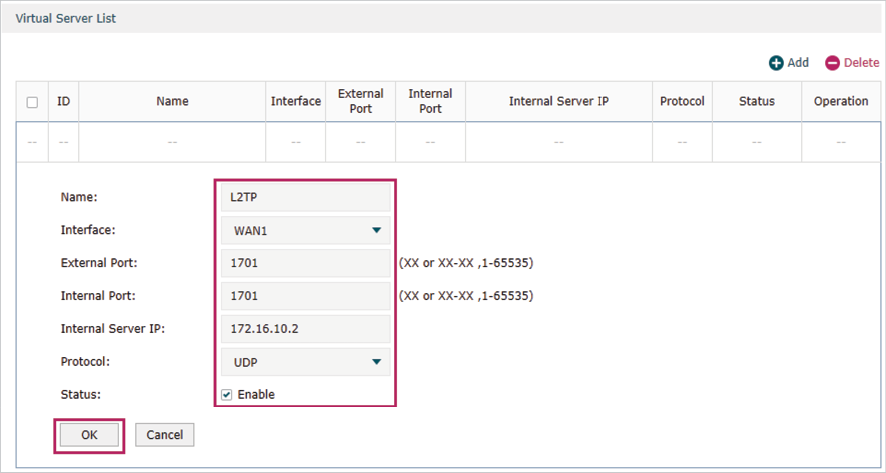Toggle the select-all checkbox in table header
The height and width of the screenshot is (473, 886).
32,102
